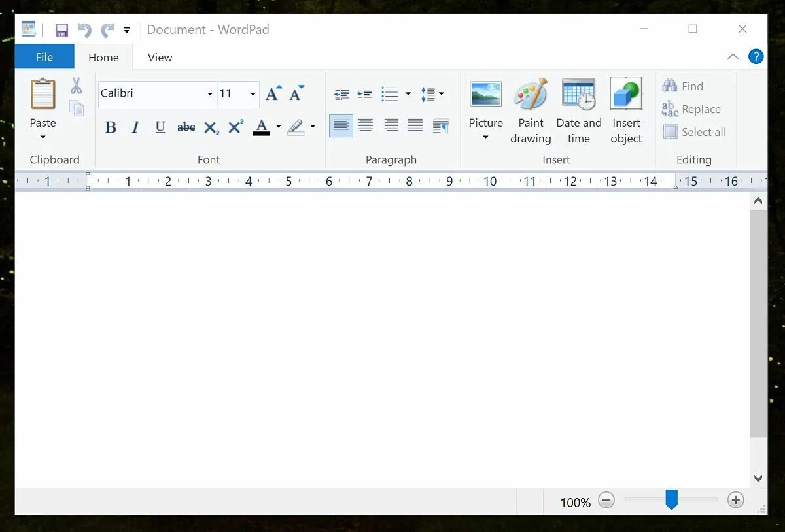Screen dimensions: 785x532
Task: Save the document with the floppy disk icon
Action: click(62, 30)
